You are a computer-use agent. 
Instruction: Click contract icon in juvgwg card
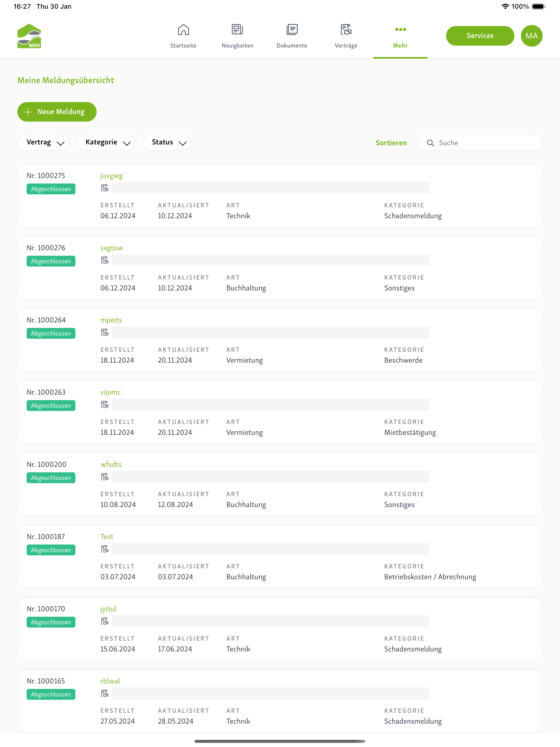point(105,188)
